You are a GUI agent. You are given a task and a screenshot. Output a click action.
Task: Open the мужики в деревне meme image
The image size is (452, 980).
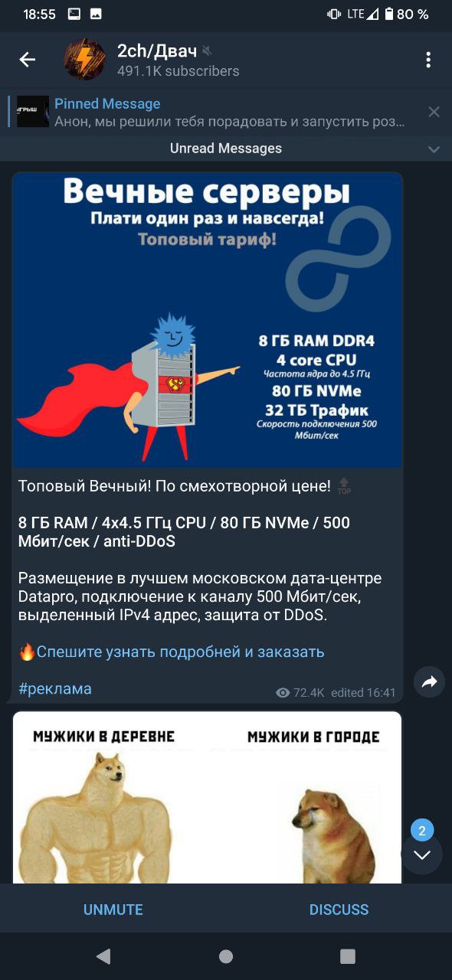[208, 798]
